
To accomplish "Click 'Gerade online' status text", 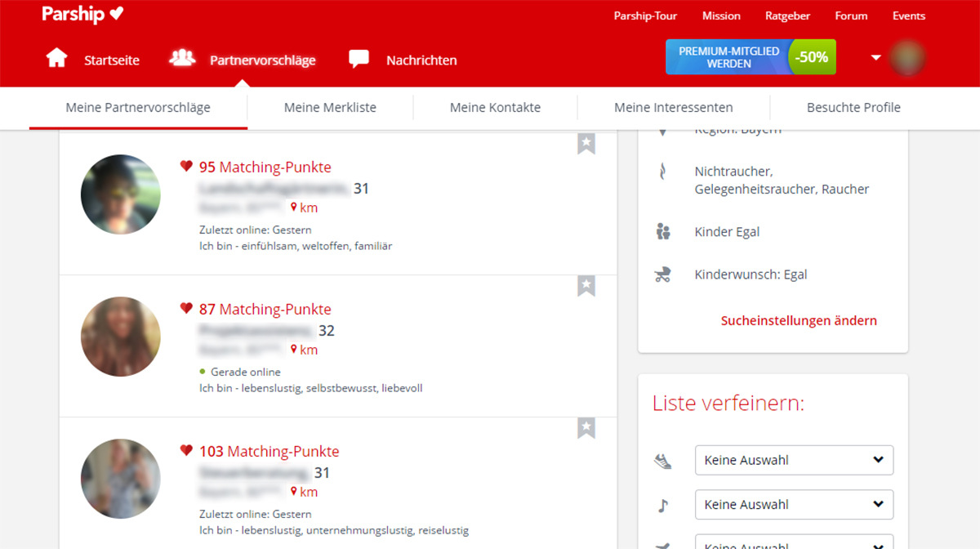I will pos(245,372).
